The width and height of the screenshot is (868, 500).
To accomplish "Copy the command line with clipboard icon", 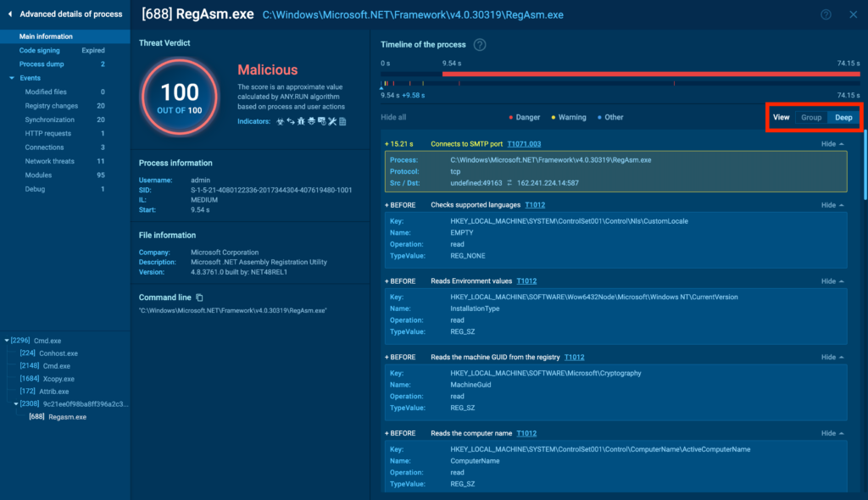I will point(200,297).
